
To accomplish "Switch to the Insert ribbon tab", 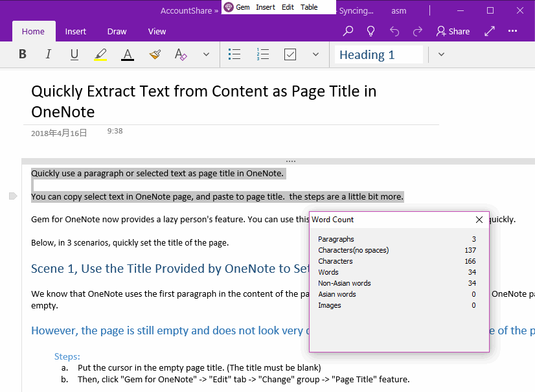I will (x=75, y=31).
